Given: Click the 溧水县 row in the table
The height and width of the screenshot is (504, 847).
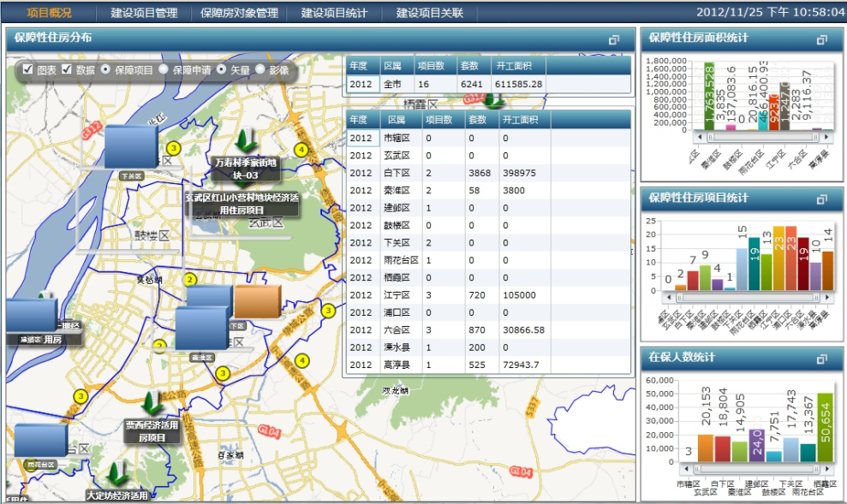Looking at the screenshot, I should (x=488, y=347).
